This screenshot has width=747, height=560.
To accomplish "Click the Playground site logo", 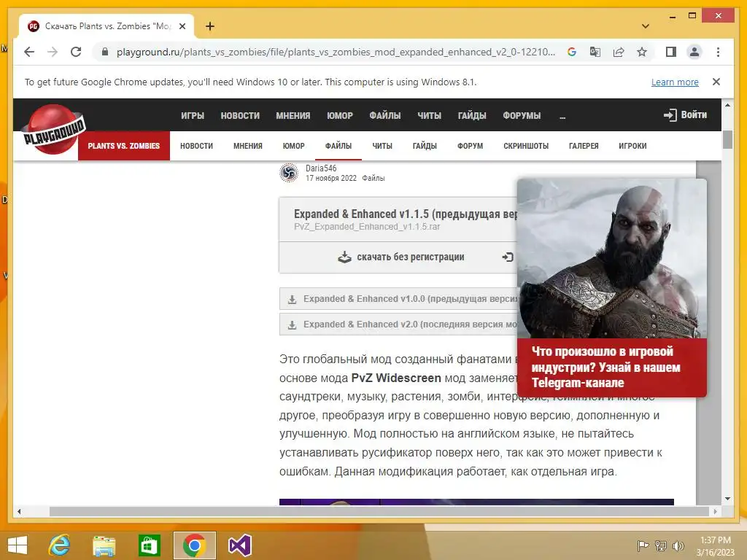I will (x=53, y=130).
